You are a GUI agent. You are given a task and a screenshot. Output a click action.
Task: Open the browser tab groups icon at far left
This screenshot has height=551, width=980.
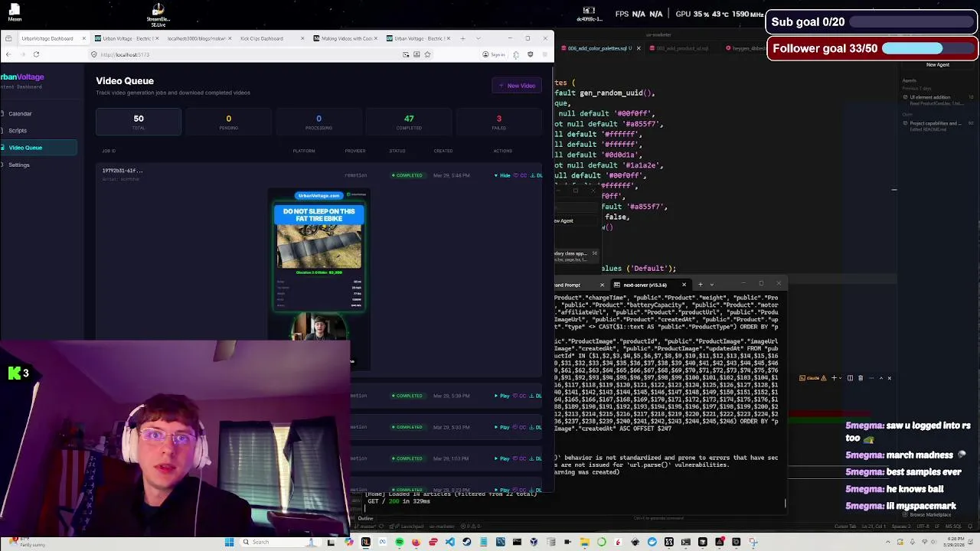[x=8, y=38]
